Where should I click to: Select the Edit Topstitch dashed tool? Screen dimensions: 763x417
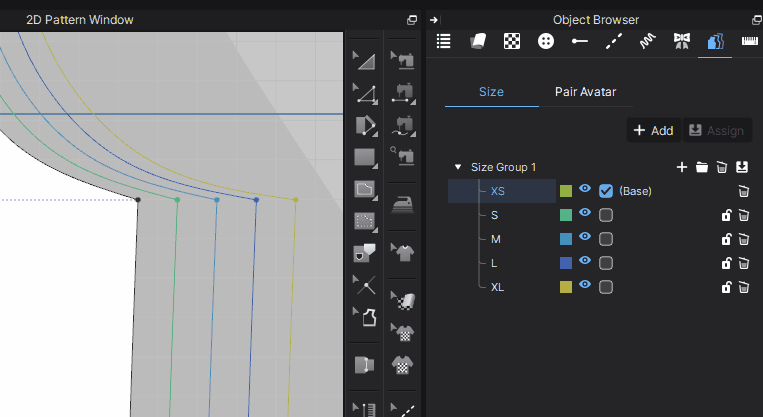pyautogui.click(x=403, y=410)
